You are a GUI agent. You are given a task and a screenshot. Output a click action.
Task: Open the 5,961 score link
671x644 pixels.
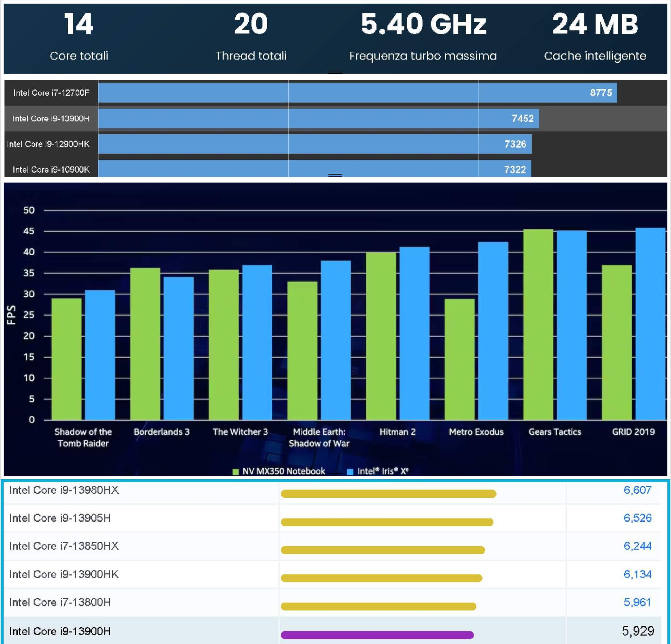(x=637, y=602)
